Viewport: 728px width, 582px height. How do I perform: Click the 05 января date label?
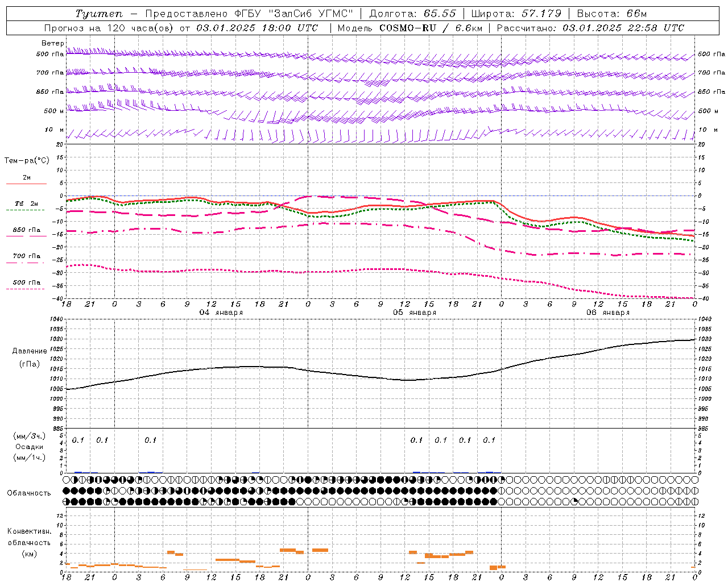(x=414, y=313)
